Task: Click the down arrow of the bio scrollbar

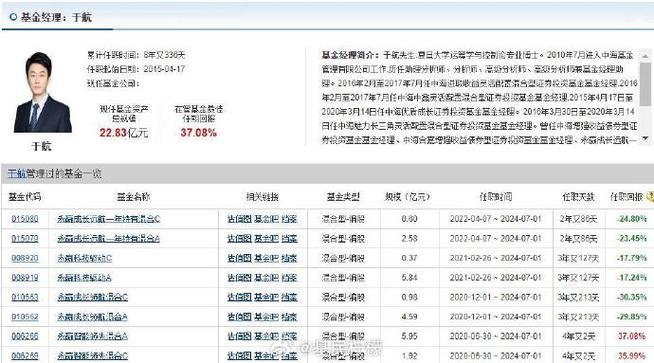Action: click(x=645, y=138)
